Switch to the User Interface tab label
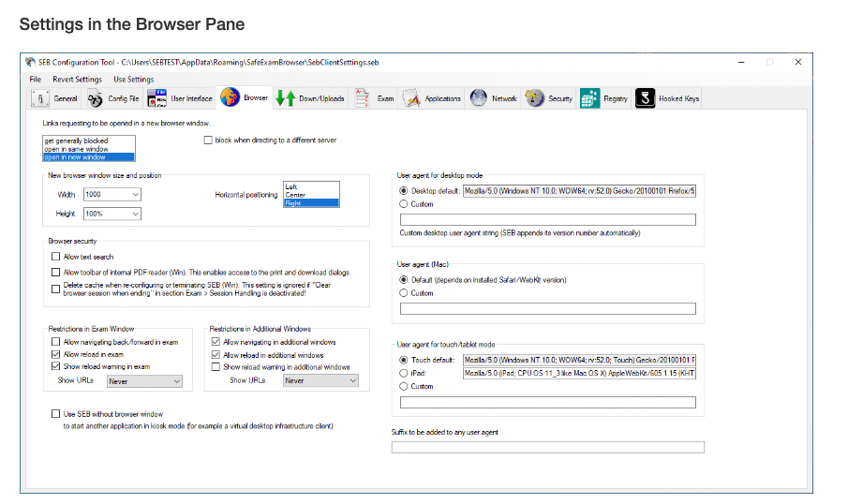Viewport: 848px width, 504px height. (x=191, y=99)
